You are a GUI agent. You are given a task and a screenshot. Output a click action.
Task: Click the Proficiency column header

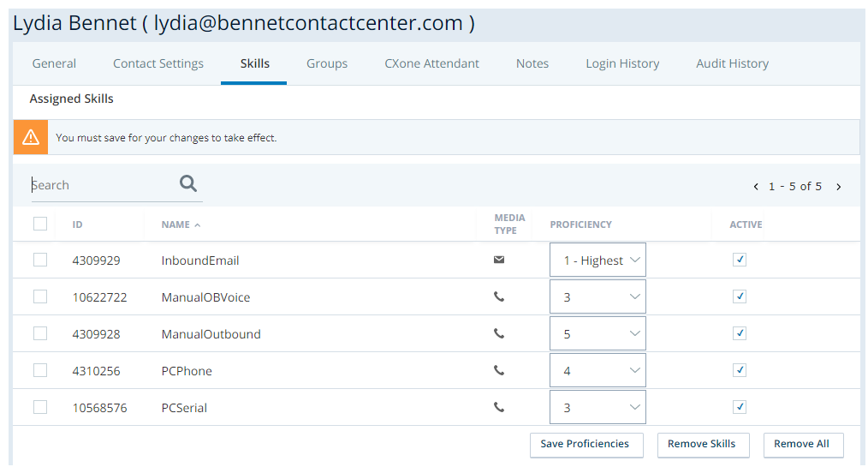(x=580, y=225)
